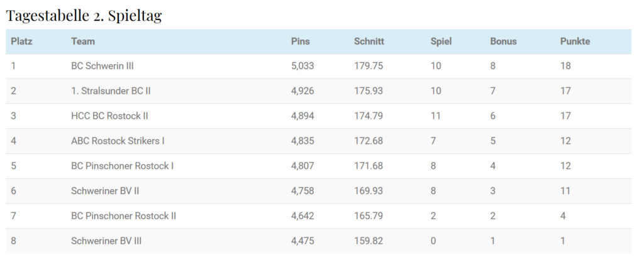
Task: Select the Schnitt column header
Action: pyautogui.click(x=369, y=41)
